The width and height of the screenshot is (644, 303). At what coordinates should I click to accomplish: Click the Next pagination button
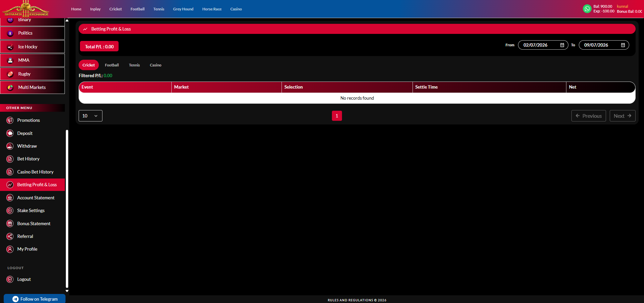[622, 116]
